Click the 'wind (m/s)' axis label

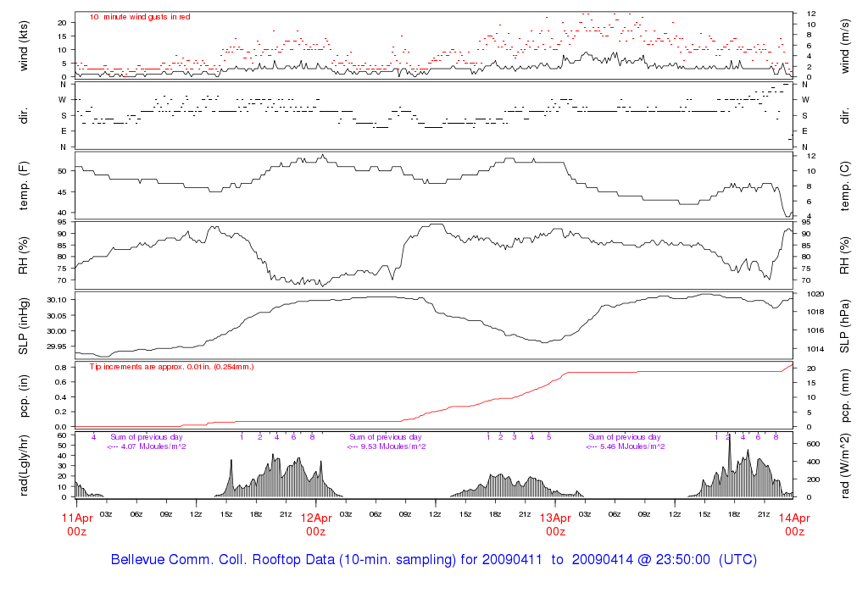coord(845,46)
